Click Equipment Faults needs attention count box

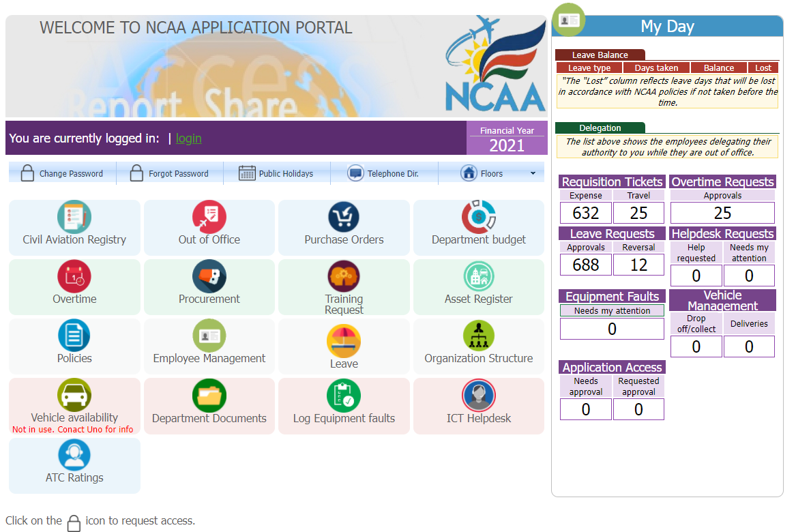tap(613, 329)
